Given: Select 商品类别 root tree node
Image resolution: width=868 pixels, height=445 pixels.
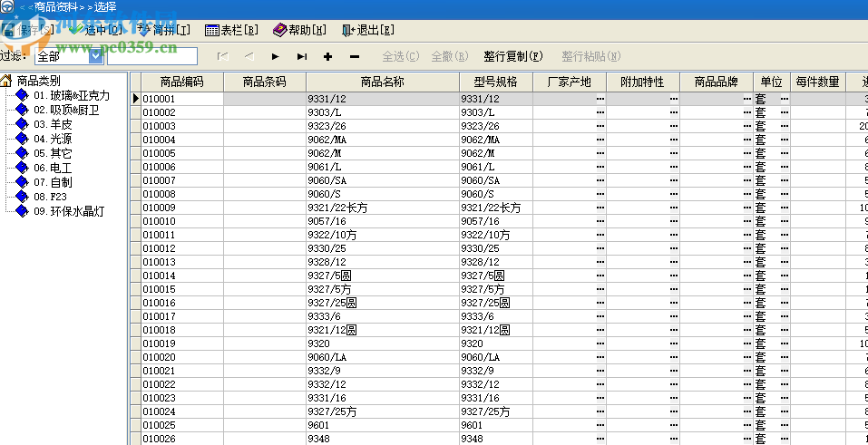Looking at the screenshot, I should tap(39, 81).
